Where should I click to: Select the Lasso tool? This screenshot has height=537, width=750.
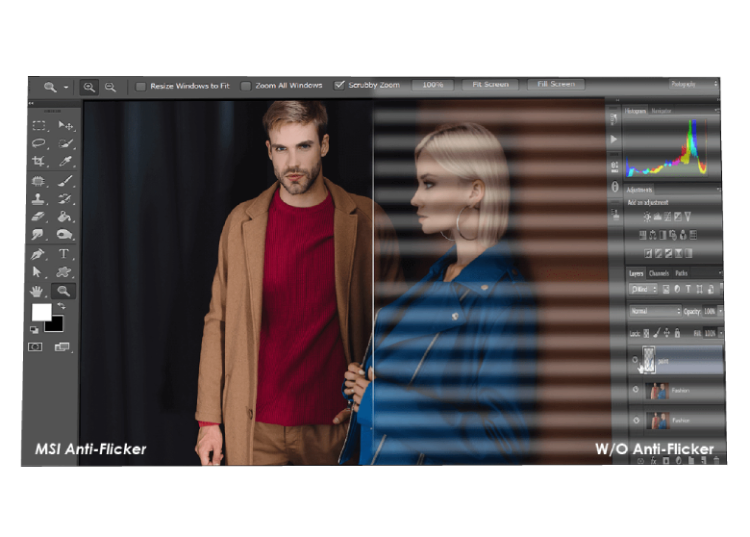point(39,143)
